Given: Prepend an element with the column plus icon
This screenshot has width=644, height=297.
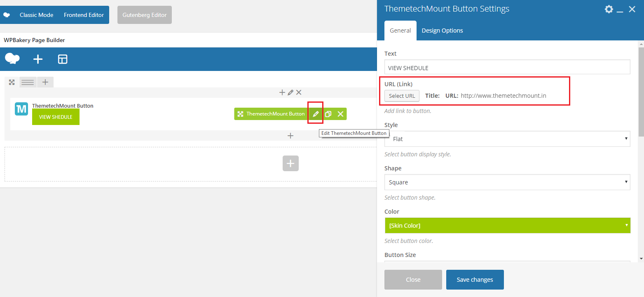Looking at the screenshot, I should point(282,92).
